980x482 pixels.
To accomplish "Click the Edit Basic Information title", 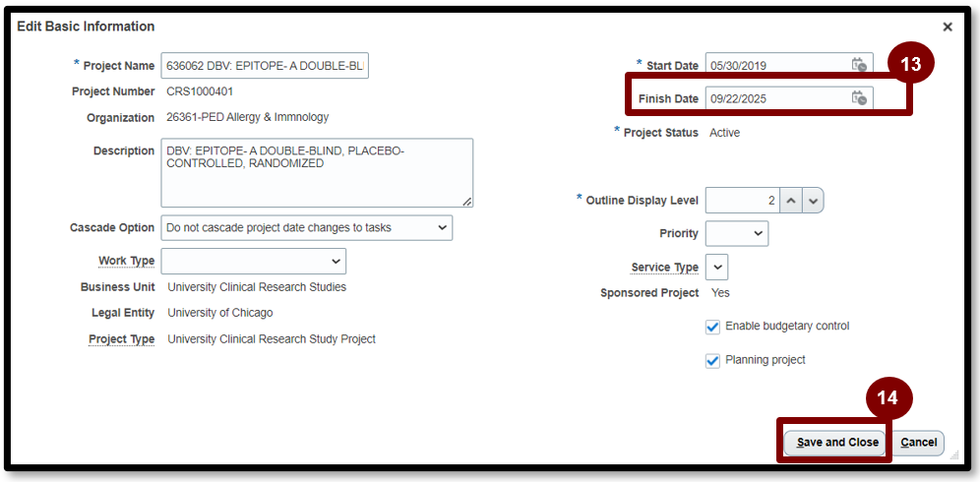I will click(86, 27).
